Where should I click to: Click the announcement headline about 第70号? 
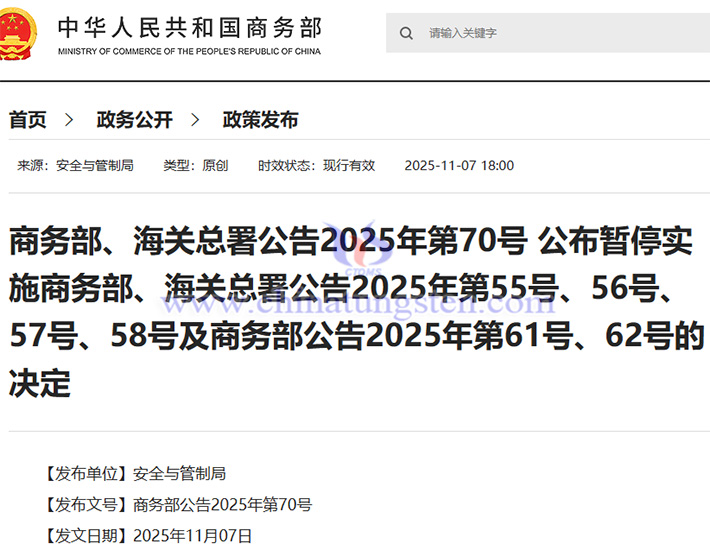point(357,311)
